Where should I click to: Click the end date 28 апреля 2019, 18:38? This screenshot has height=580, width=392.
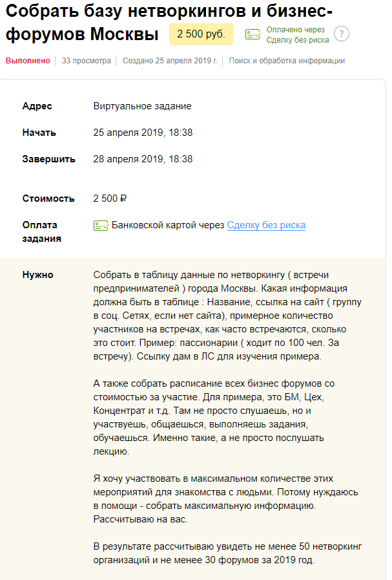pyautogui.click(x=143, y=159)
